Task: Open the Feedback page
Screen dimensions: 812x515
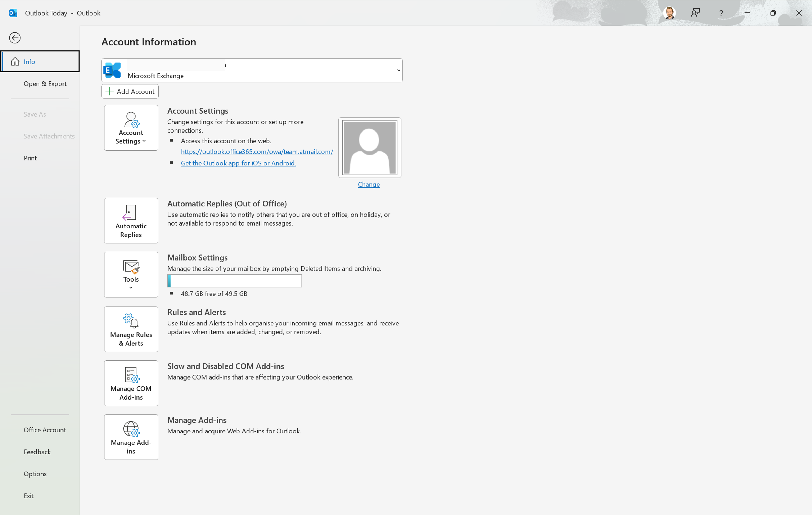Action: (x=40, y=452)
